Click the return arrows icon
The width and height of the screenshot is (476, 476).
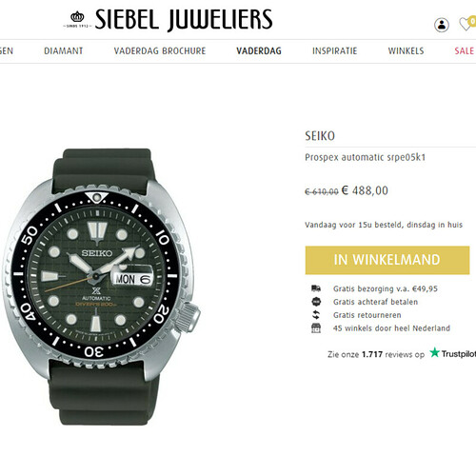[x=316, y=315]
